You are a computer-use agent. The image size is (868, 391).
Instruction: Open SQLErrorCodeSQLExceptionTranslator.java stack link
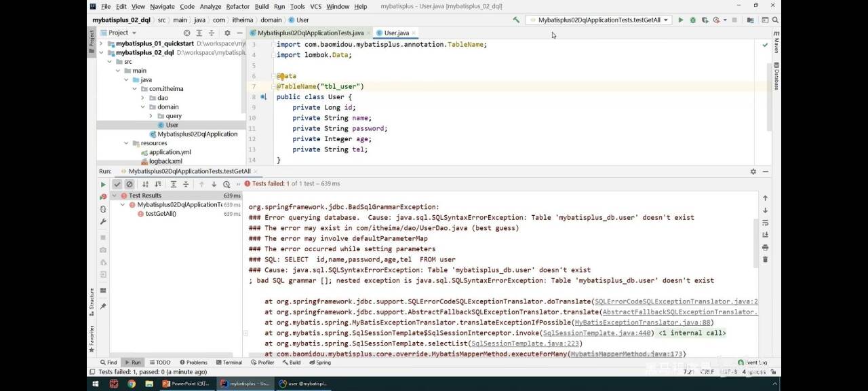click(x=676, y=301)
